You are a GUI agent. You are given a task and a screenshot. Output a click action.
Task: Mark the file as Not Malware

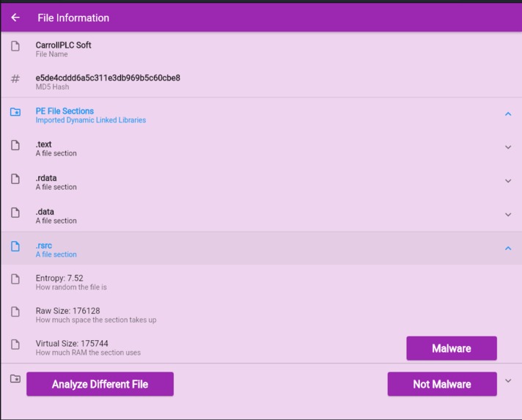pos(442,384)
